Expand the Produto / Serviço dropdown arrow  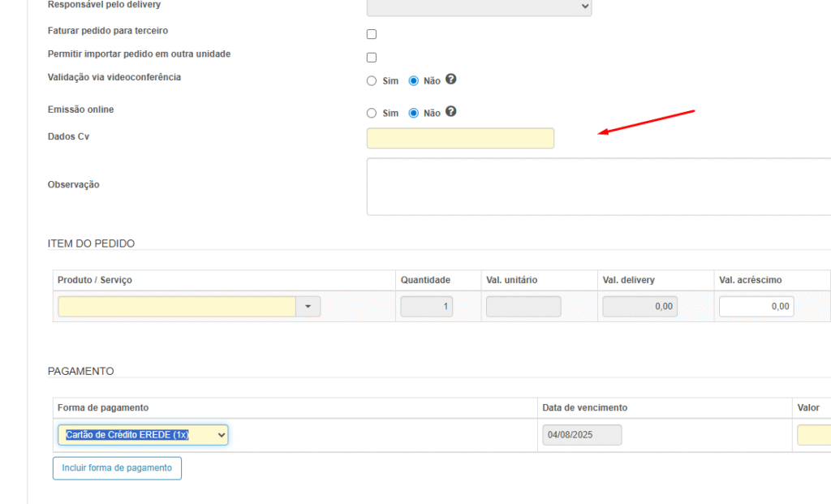click(308, 307)
